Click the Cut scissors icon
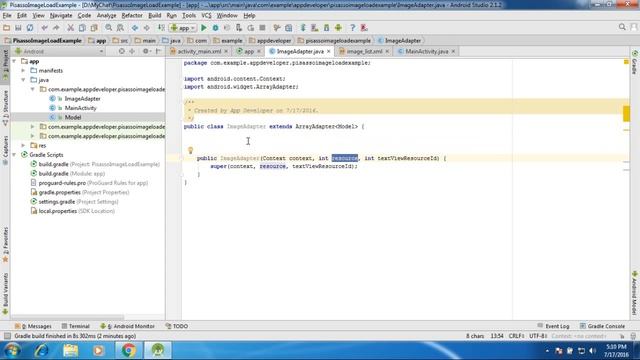 coord(71,28)
